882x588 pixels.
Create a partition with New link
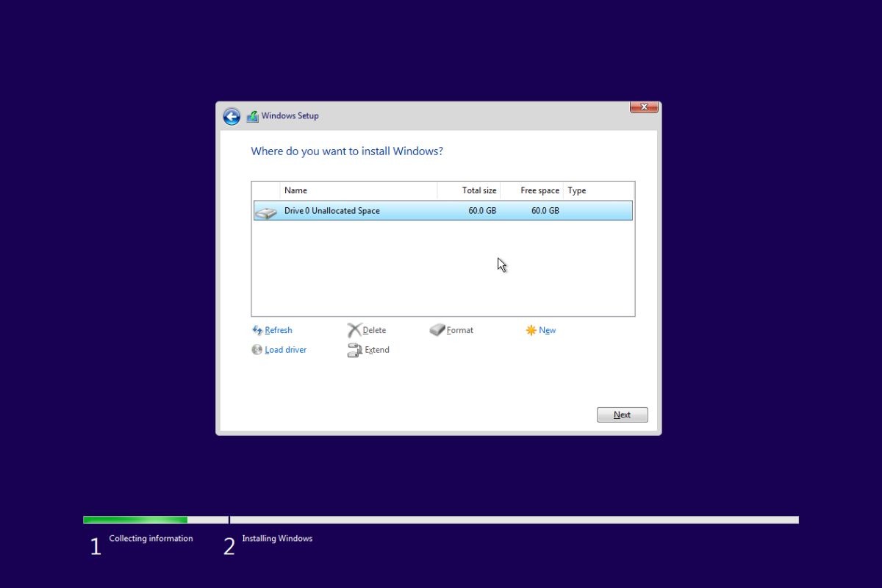(x=547, y=330)
